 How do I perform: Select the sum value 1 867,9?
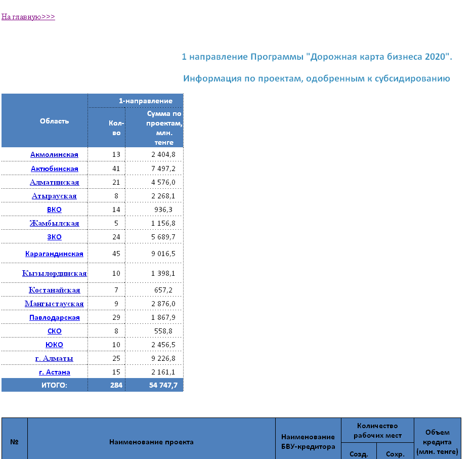(163, 317)
